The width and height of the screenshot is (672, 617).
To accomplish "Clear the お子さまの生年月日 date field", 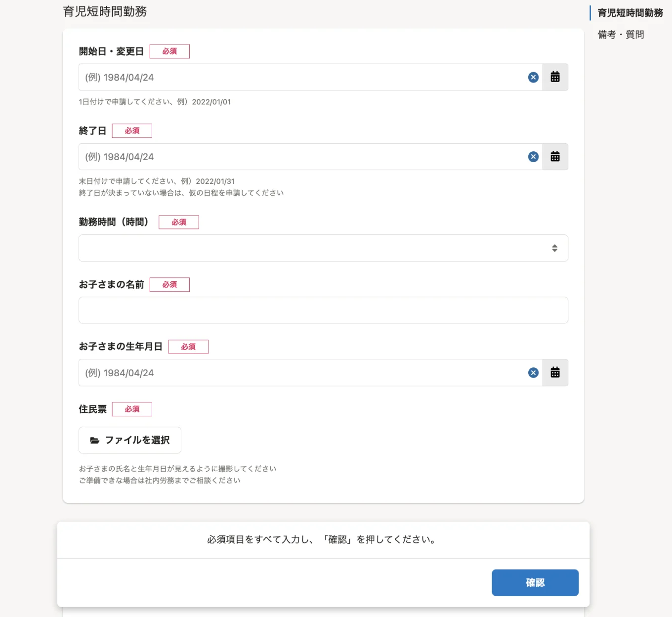I will click(x=533, y=373).
